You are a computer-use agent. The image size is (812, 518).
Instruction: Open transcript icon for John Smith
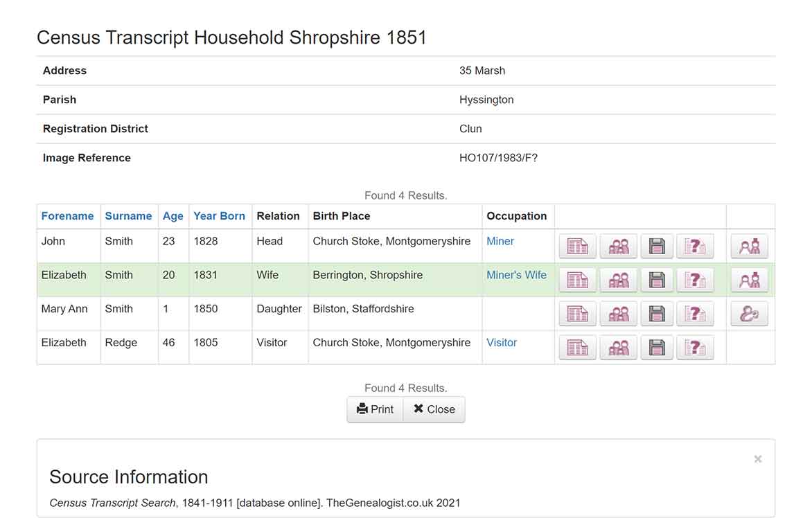pos(577,247)
